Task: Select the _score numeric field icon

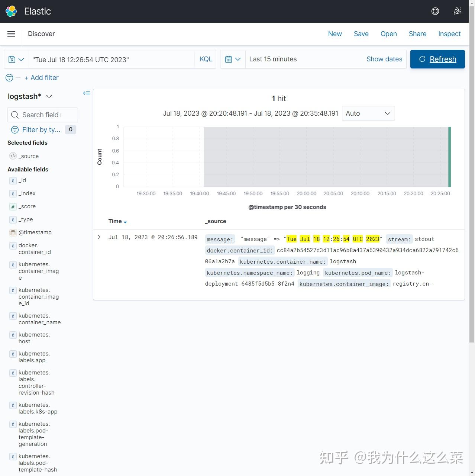Action: pyautogui.click(x=13, y=206)
